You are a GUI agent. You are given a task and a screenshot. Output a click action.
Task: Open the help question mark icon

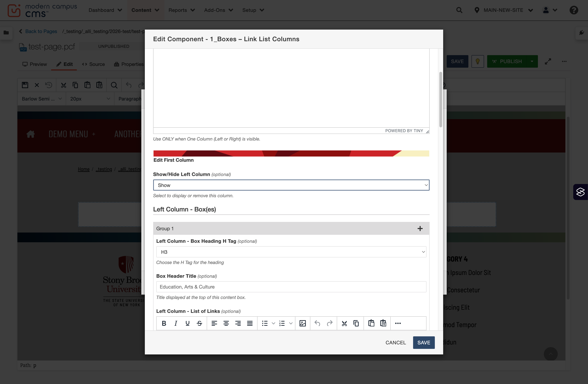[x=574, y=10]
